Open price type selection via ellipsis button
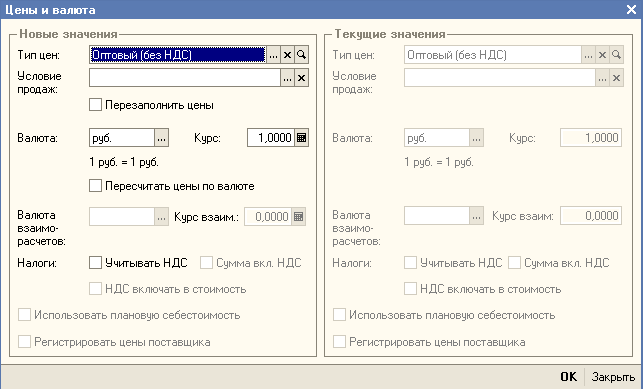The height and width of the screenshot is (389, 643). tap(274, 55)
